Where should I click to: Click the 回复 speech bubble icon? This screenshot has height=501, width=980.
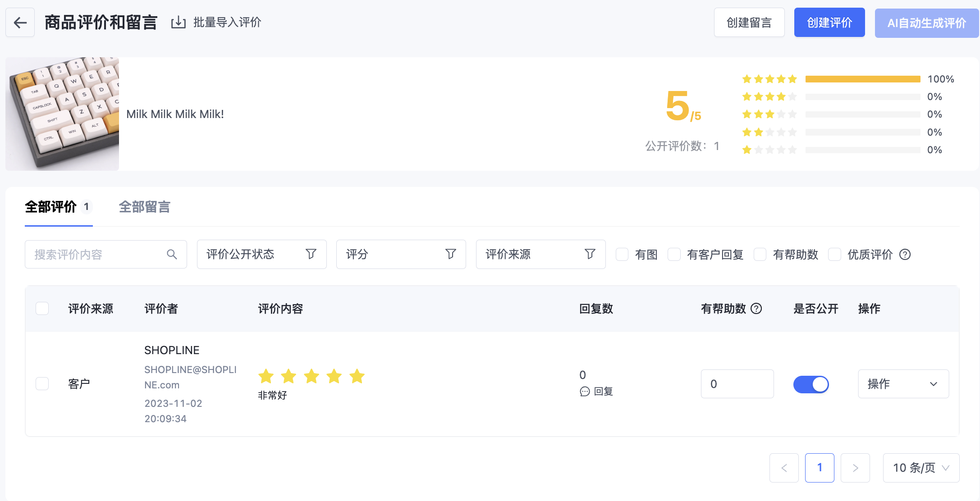(x=585, y=392)
